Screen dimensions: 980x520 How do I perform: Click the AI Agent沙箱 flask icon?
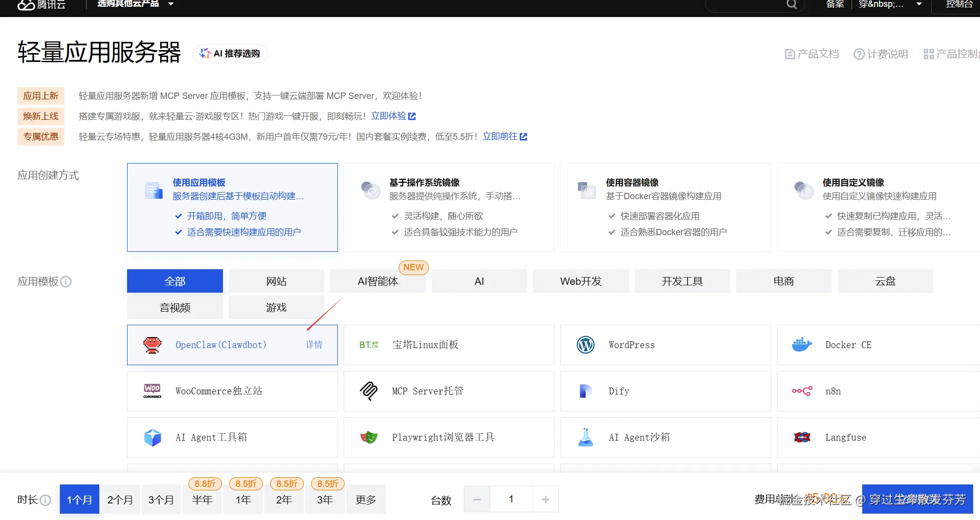(x=586, y=437)
